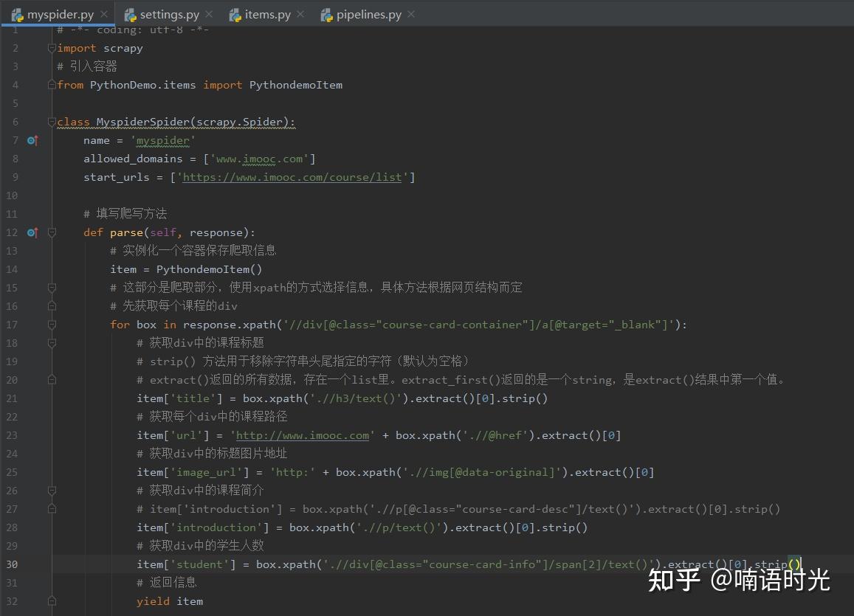Click the Python icon on the settings.py tab
This screenshot has height=616, width=854.
tap(131, 13)
